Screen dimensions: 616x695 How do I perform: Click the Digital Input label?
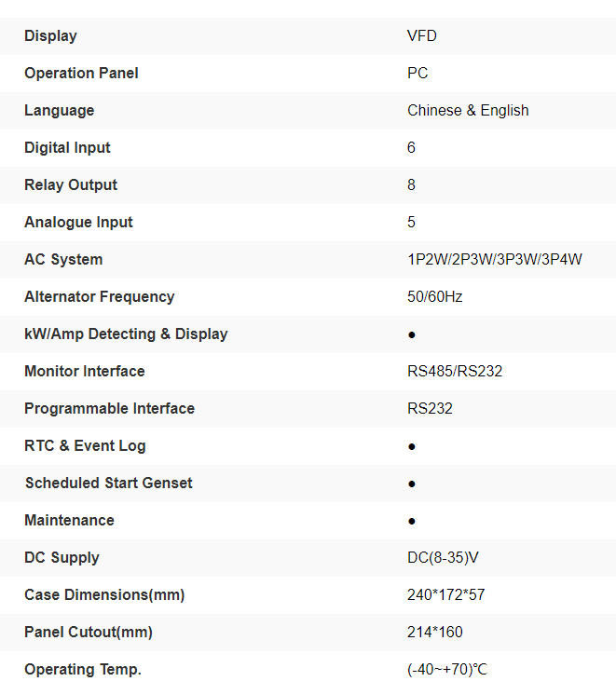[x=67, y=148]
